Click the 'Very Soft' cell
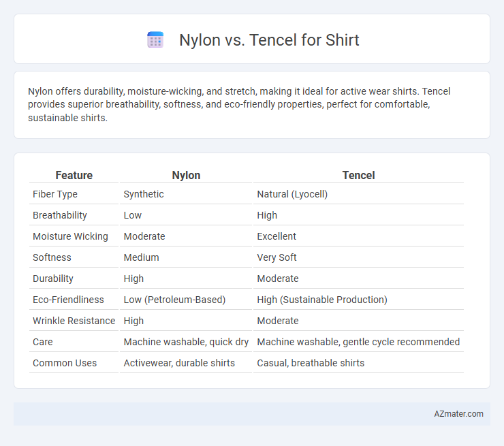The width and height of the screenshot is (504, 446). (277, 257)
